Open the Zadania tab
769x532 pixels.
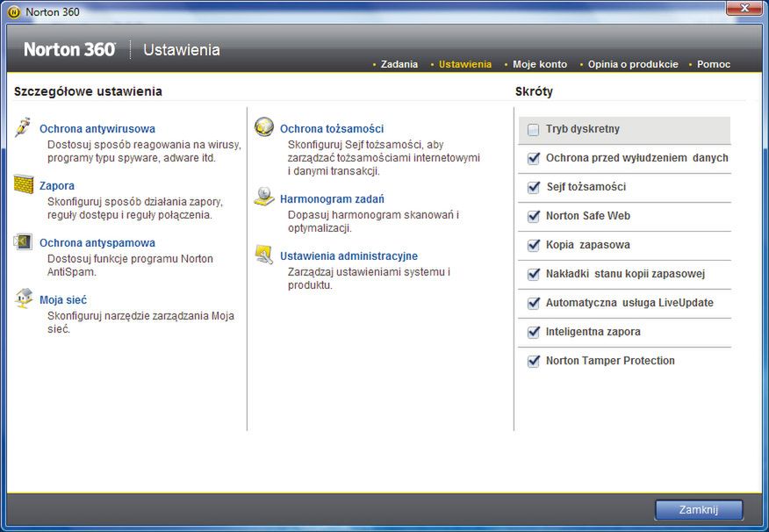(x=399, y=64)
